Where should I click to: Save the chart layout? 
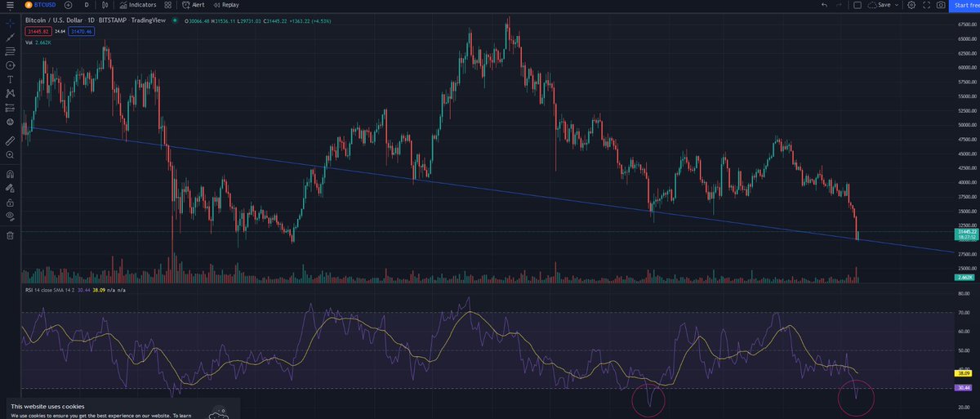click(880, 5)
